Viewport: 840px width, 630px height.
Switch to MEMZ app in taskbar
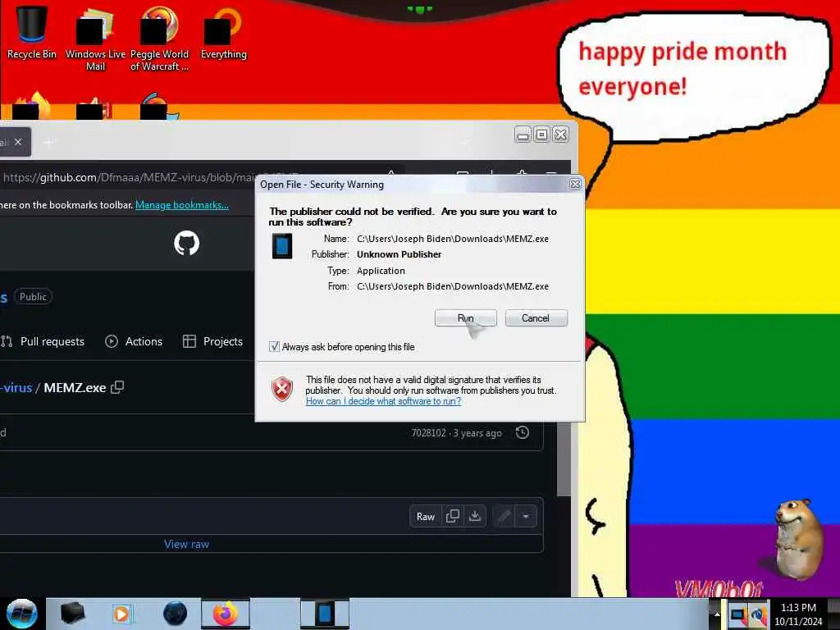(324, 614)
